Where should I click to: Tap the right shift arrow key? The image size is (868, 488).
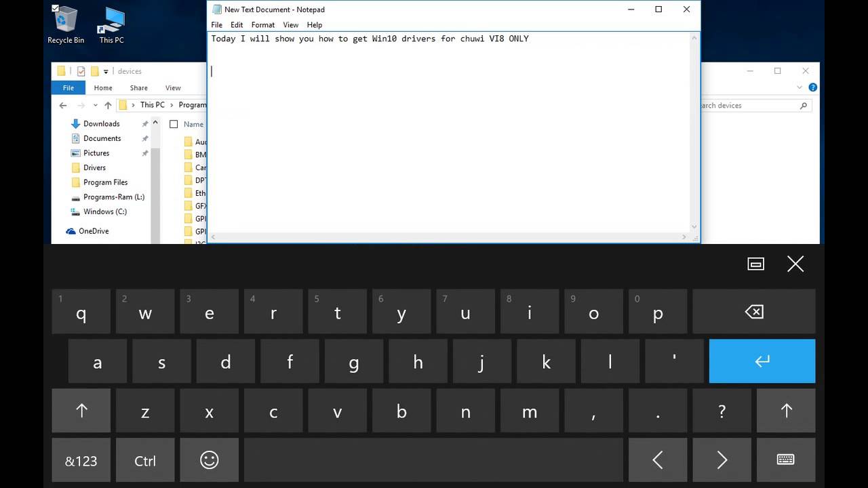click(786, 410)
